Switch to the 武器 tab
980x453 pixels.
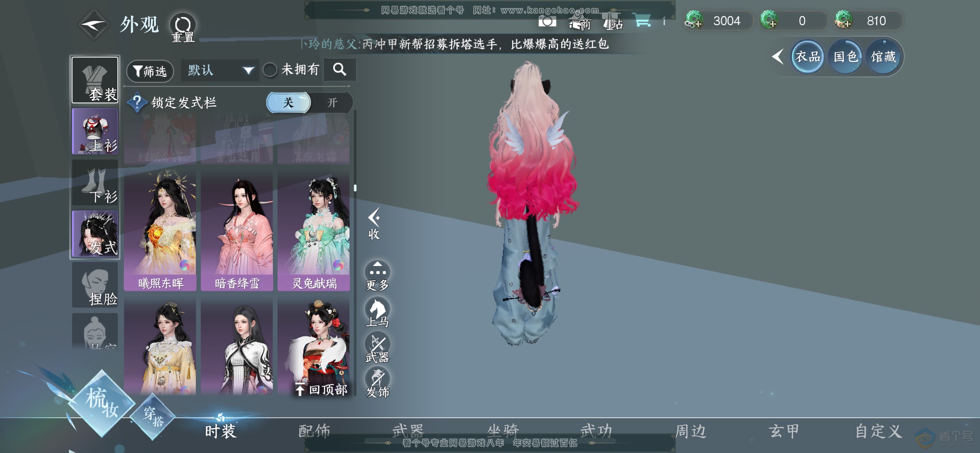(x=408, y=431)
